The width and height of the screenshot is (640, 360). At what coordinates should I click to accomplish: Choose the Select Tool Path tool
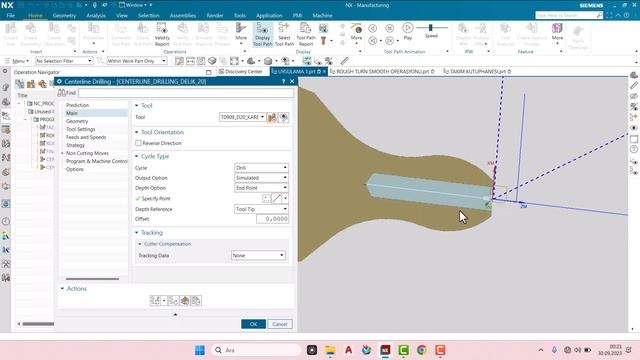click(x=284, y=34)
